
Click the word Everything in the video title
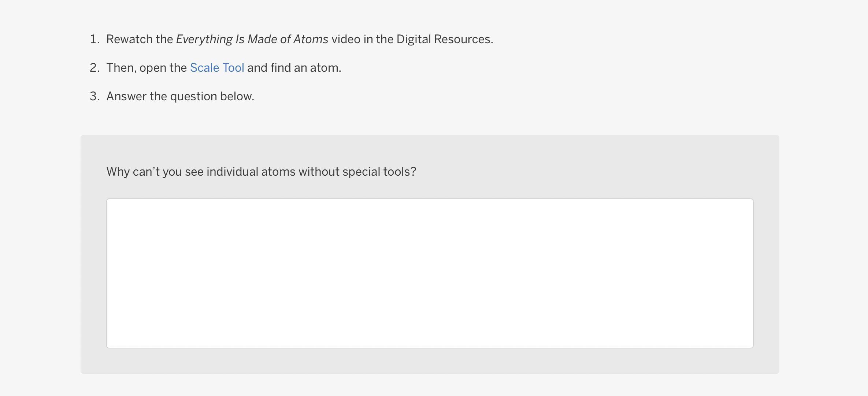tap(204, 39)
